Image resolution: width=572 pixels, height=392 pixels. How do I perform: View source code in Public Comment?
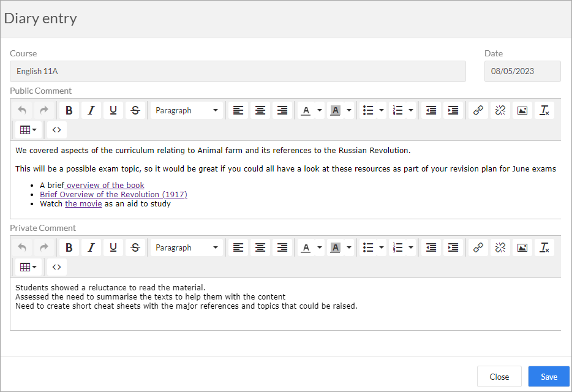point(56,130)
